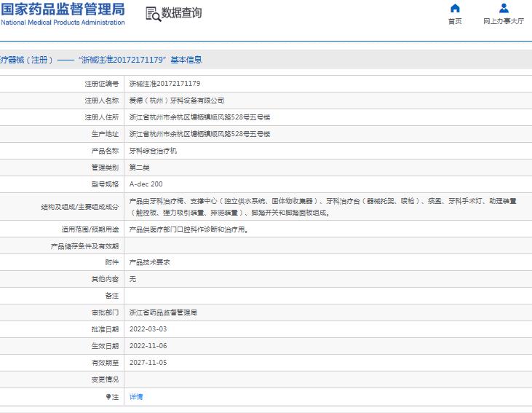Go to 数据查询 text heading
This screenshot has height=413, width=532.
coord(182,13)
